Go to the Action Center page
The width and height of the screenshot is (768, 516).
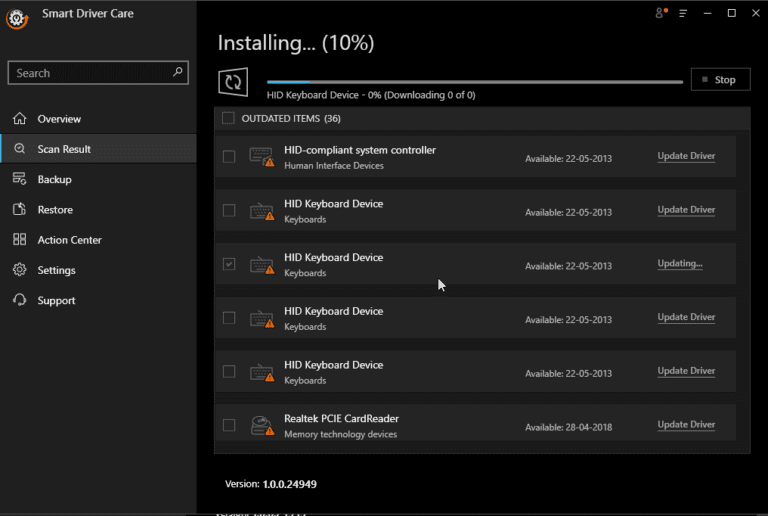(x=69, y=240)
